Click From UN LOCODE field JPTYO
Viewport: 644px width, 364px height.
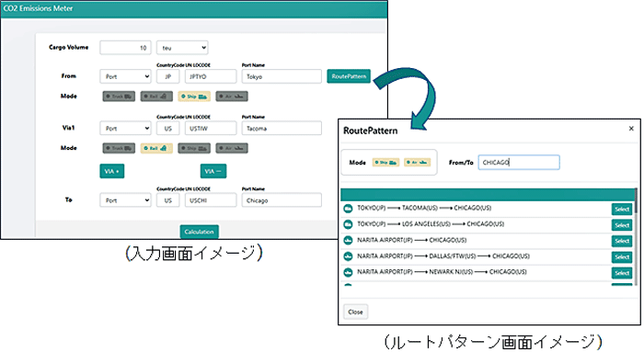click(x=211, y=76)
